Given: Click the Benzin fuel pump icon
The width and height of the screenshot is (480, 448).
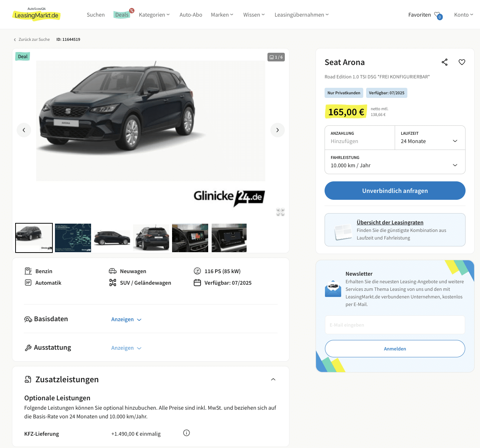Looking at the screenshot, I should [28, 271].
